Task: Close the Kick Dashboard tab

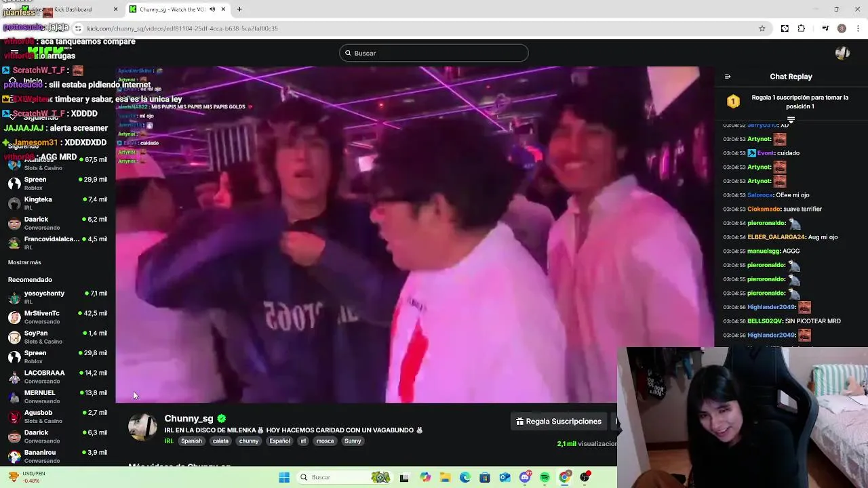Action: coord(115,9)
